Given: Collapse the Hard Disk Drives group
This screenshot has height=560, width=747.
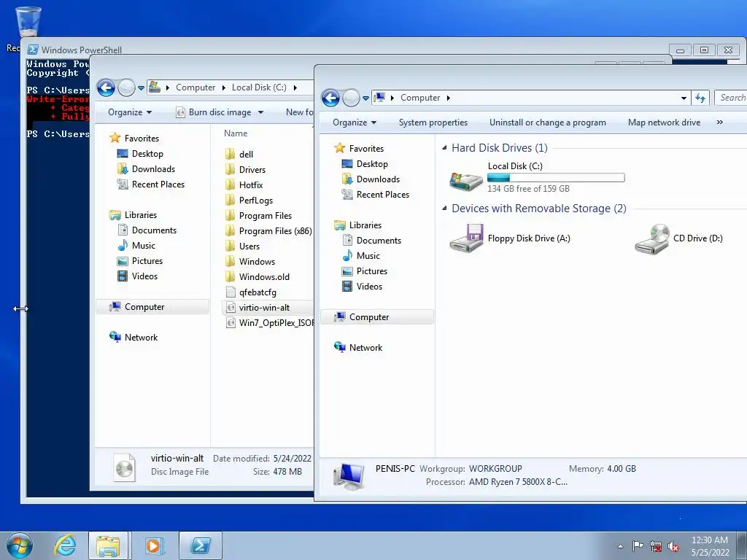Looking at the screenshot, I should pos(444,148).
